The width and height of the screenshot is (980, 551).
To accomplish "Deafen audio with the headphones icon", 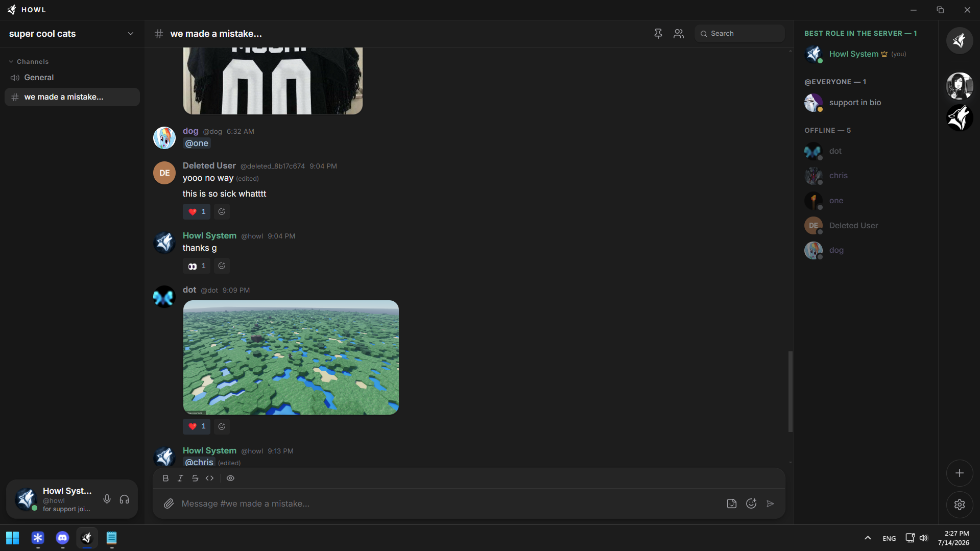I will coord(124,499).
